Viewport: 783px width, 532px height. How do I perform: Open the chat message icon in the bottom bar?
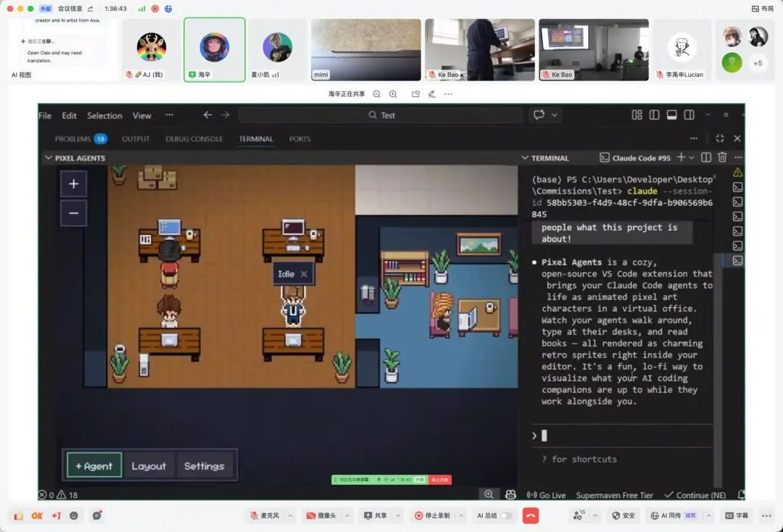pyautogui.click(x=96, y=515)
